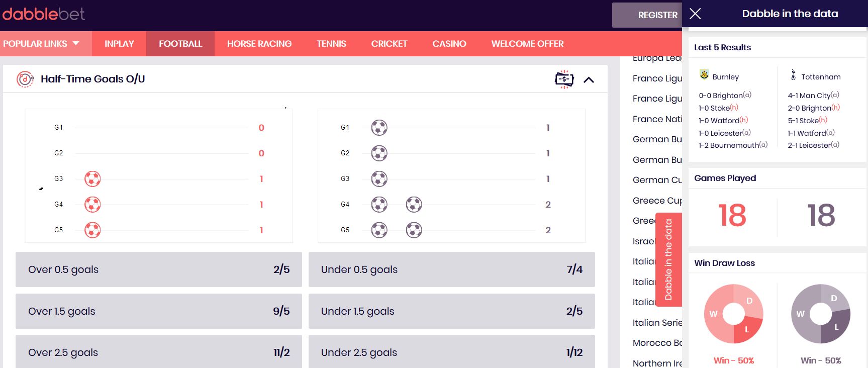Screen dimensions: 868x368
Task: Select Over 1.5 goals at 9/5
Action: (158, 311)
